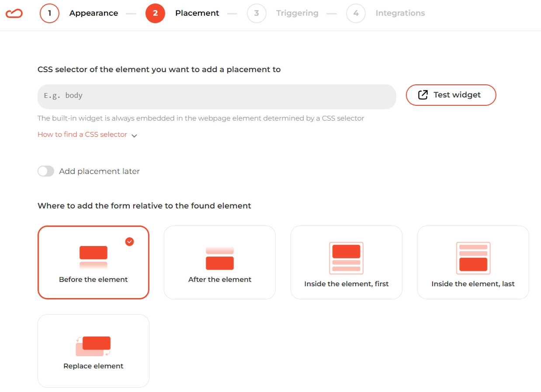Click the red cloud logo icon
This screenshot has height=392, width=541.
(14, 14)
